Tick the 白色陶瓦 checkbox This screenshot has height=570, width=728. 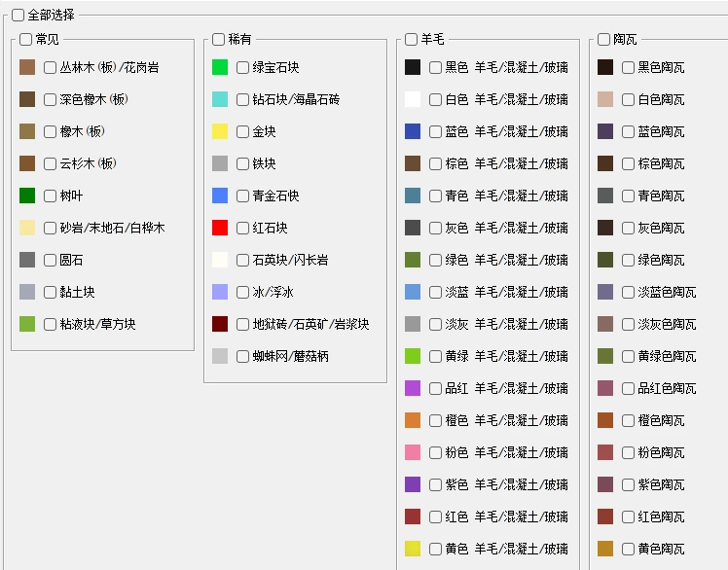628,99
